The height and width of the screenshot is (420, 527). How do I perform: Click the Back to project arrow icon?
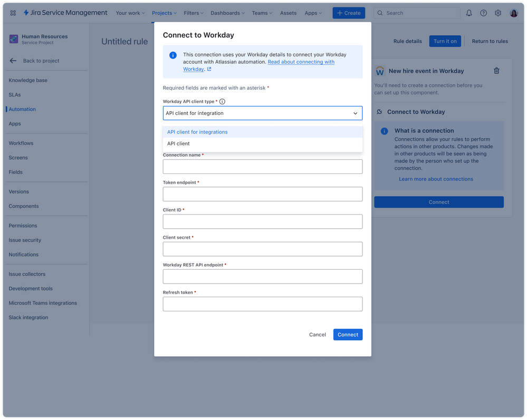click(x=13, y=61)
